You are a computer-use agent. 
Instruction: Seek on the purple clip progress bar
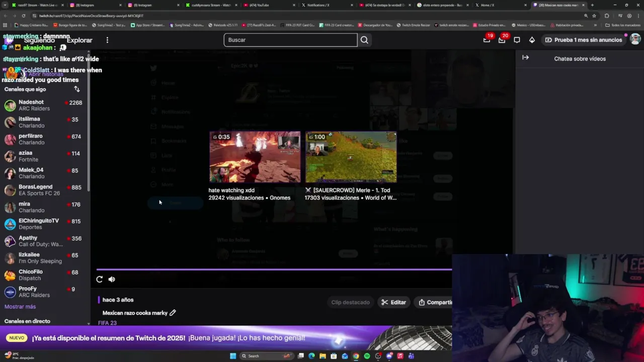(274, 269)
